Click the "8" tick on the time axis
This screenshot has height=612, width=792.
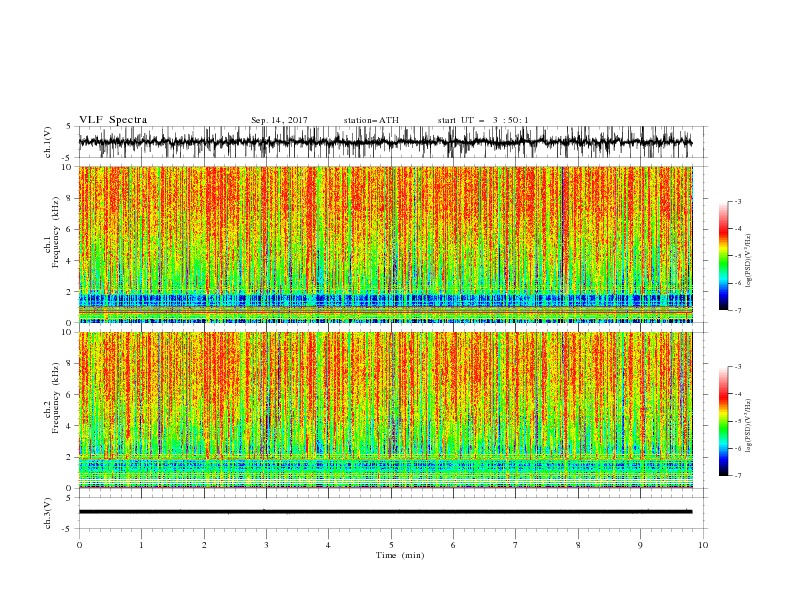pyautogui.click(x=578, y=545)
